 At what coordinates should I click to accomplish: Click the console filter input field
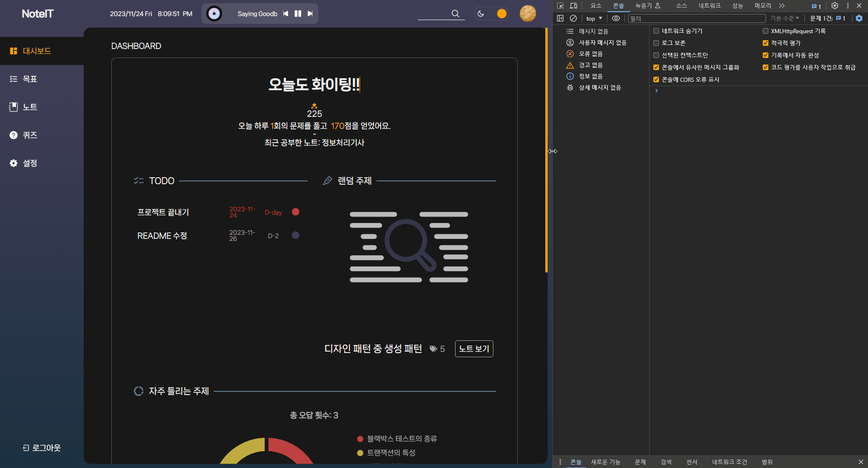(x=697, y=18)
